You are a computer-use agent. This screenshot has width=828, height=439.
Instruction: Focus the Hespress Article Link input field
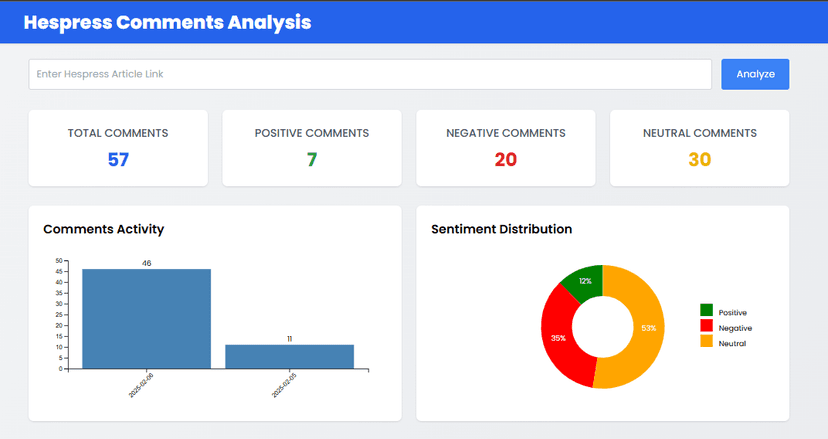[x=370, y=74]
